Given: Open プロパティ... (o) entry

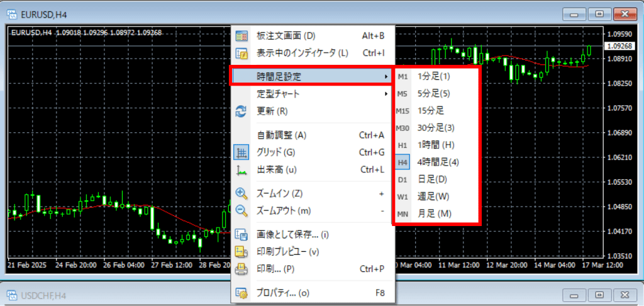Looking at the screenshot, I should pyautogui.click(x=313, y=293).
